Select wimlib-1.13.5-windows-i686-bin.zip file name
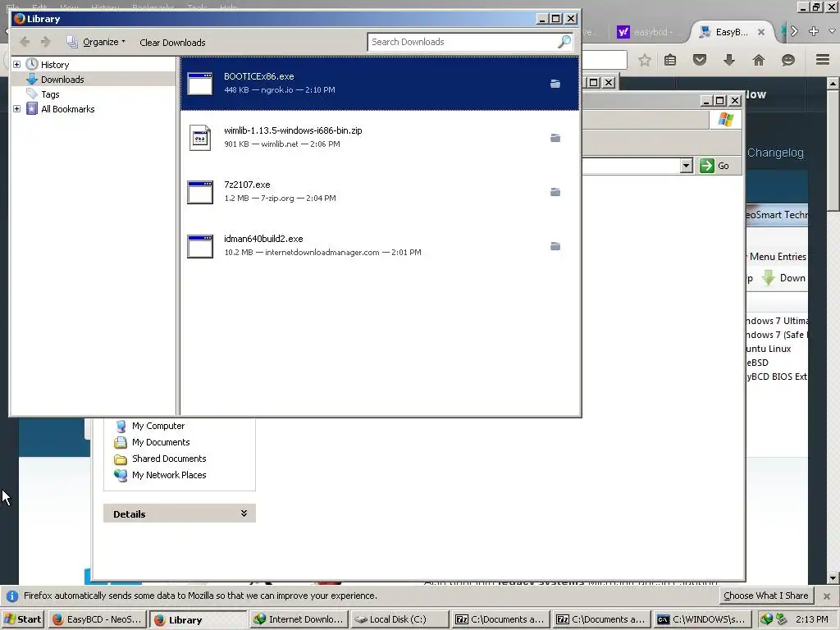This screenshot has width=840, height=630. pyautogui.click(x=293, y=130)
